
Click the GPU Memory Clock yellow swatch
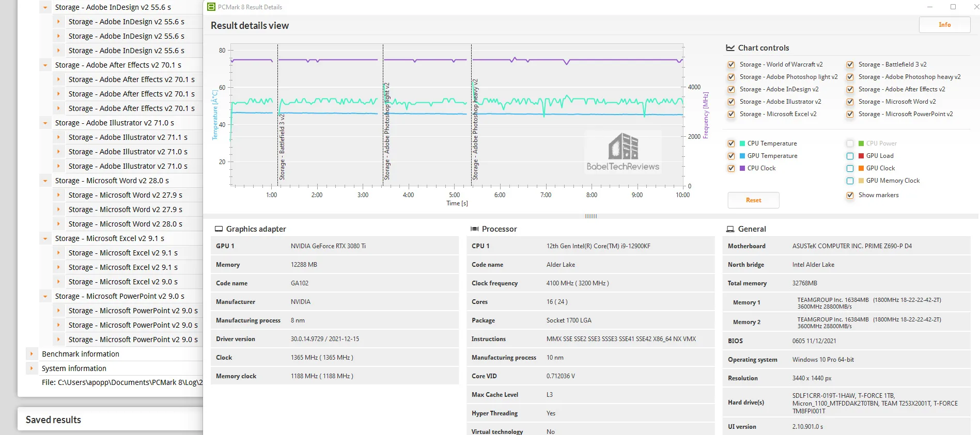861,181
